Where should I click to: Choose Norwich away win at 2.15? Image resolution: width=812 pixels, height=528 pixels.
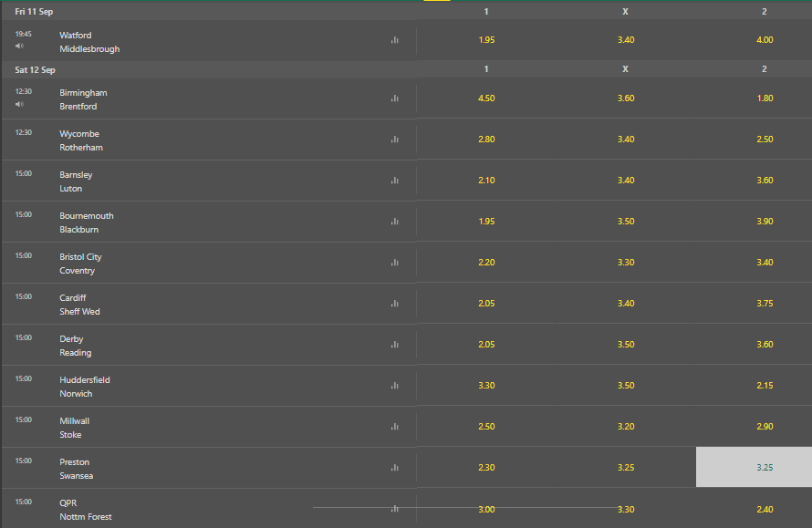(765, 386)
